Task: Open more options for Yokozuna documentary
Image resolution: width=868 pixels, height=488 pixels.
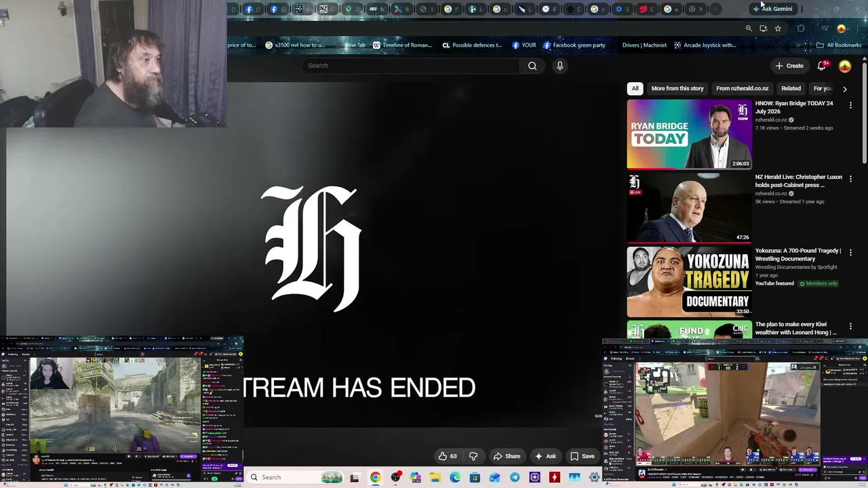Action: coord(850,252)
